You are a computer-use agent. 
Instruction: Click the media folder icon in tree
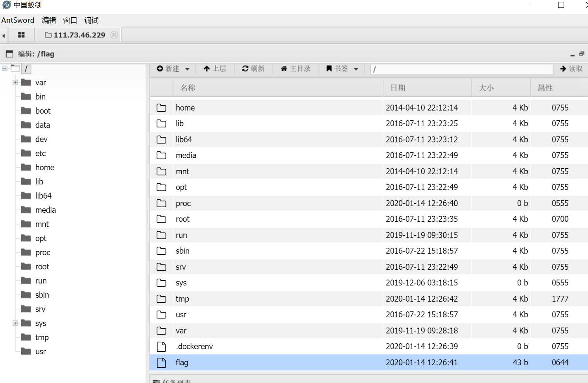pos(26,210)
